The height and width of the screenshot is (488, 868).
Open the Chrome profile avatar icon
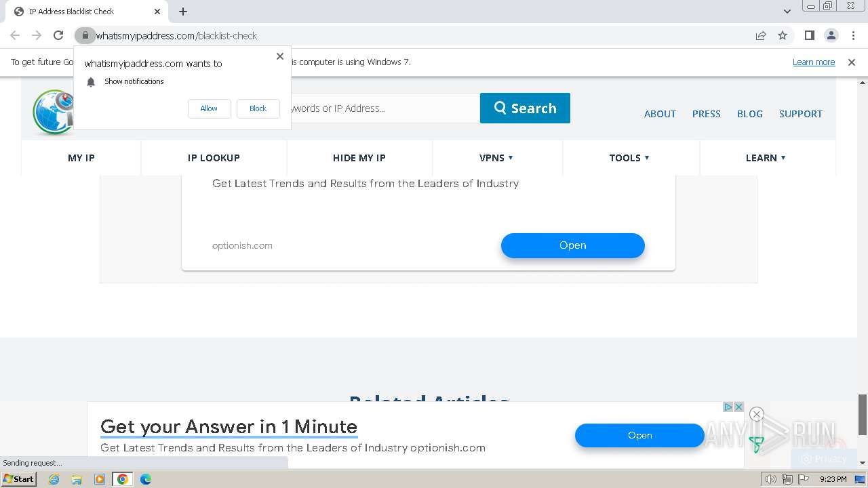[x=831, y=35]
